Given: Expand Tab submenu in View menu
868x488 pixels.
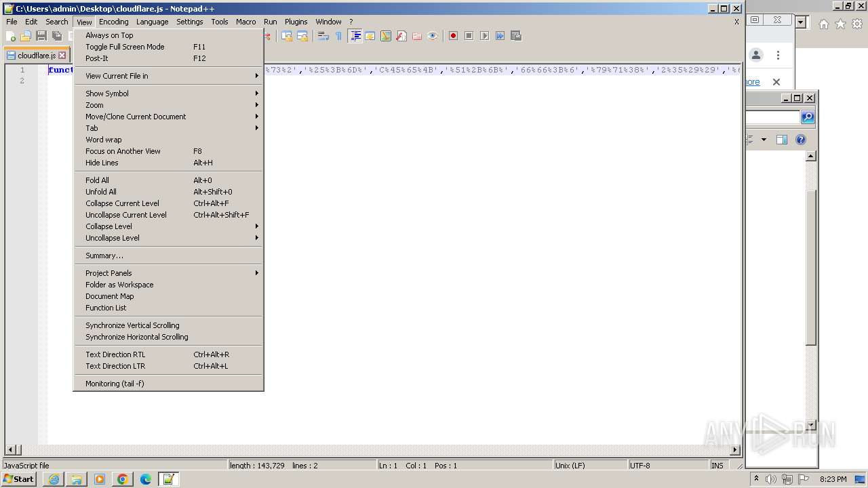Looking at the screenshot, I should tap(168, 128).
